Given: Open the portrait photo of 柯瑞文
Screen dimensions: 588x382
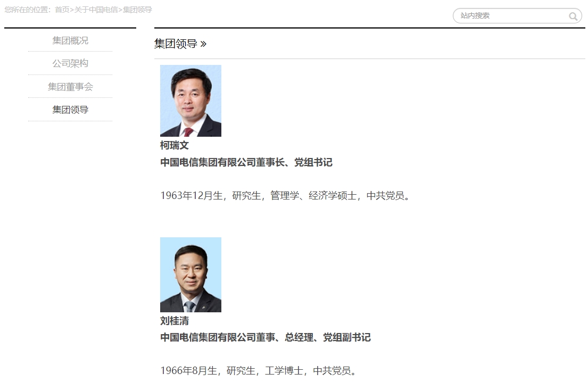Looking at the screenshot, I should click(x=191, y=101).
